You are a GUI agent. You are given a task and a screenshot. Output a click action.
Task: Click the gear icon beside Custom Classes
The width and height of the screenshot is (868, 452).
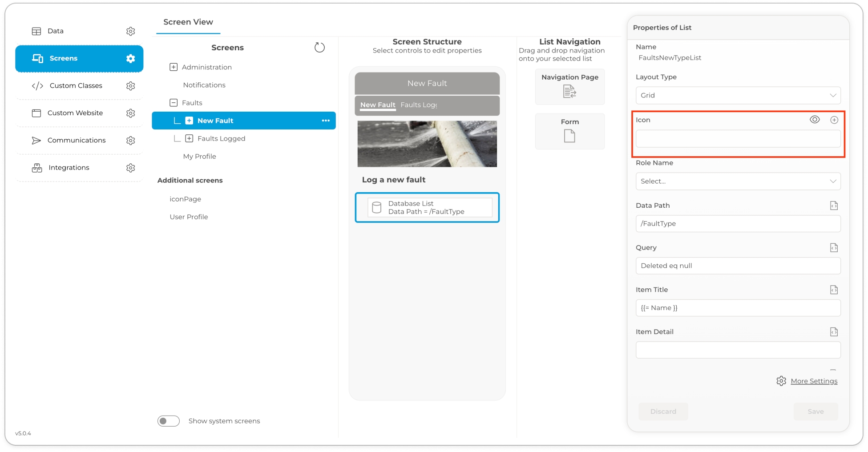(x=130, y=86)
